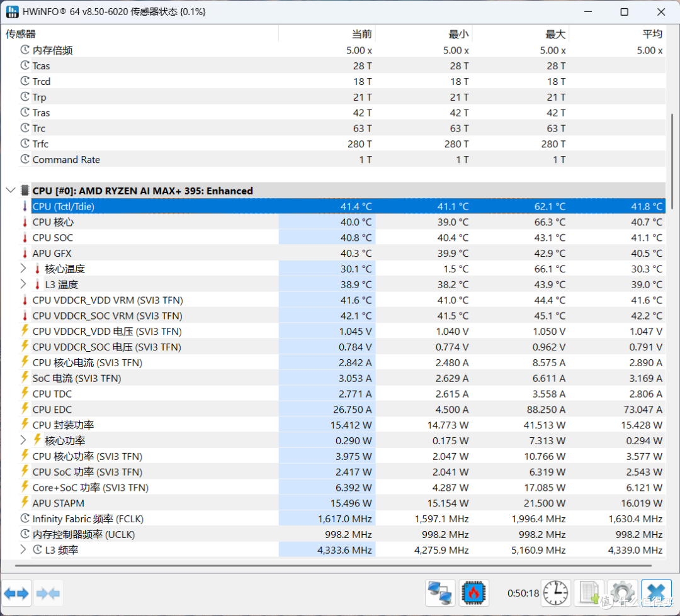Expand the L3 温度 row
This screenshot has height=616, width=680.
click(23, 284)
